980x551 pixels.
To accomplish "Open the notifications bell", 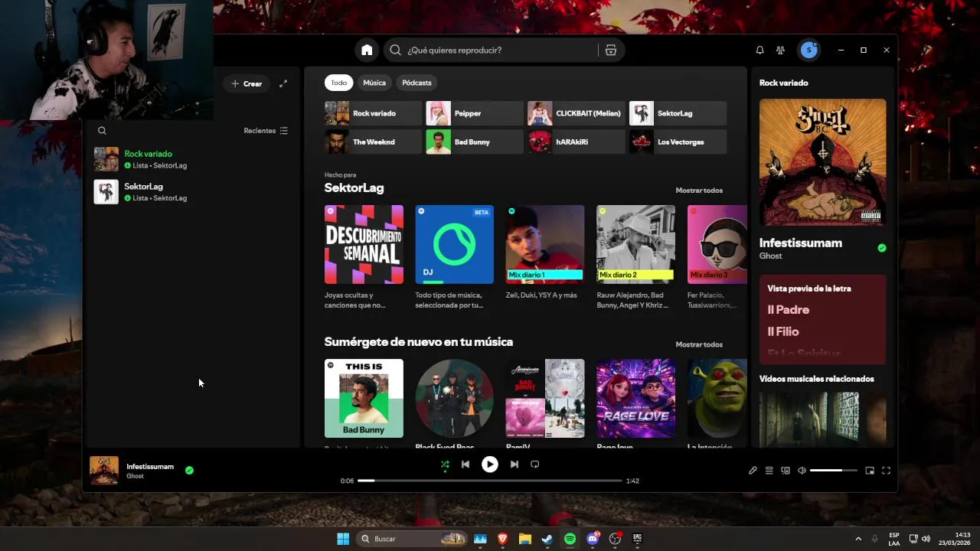I will point(759,50).
